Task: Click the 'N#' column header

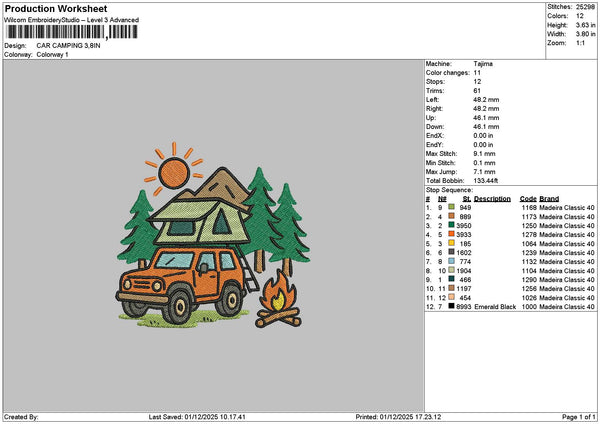Action: (x=442, y=199)
